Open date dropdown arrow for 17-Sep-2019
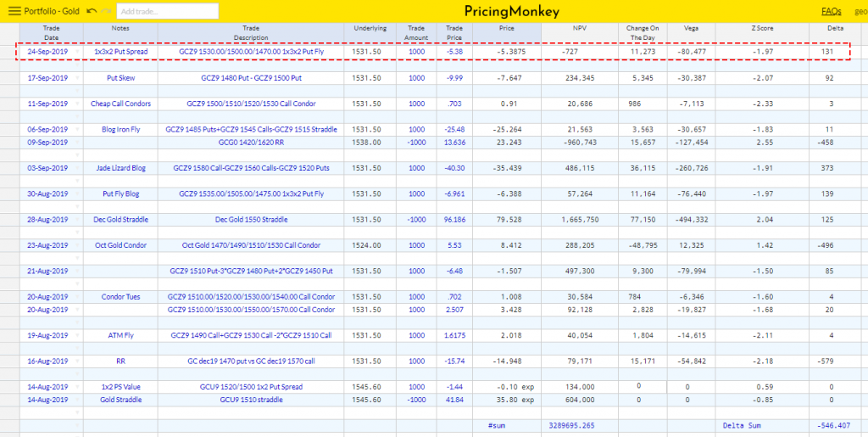This screenshot has width=868, height=437. click(x=77, y=78)
